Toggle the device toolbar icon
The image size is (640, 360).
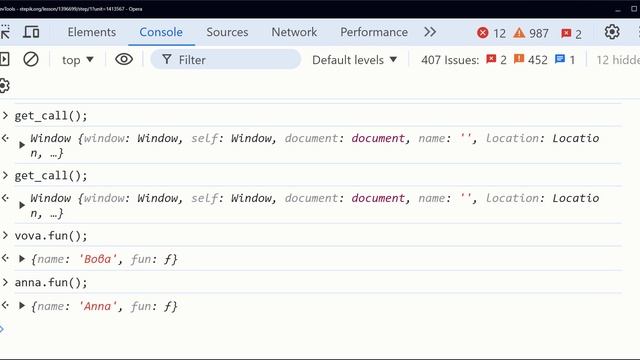pos(31,32)
